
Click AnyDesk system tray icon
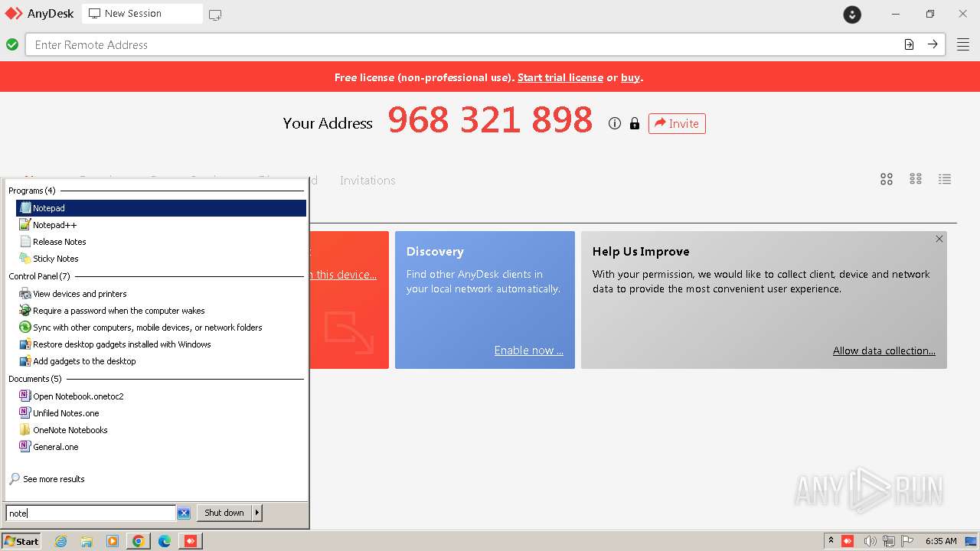coord(848,541)
